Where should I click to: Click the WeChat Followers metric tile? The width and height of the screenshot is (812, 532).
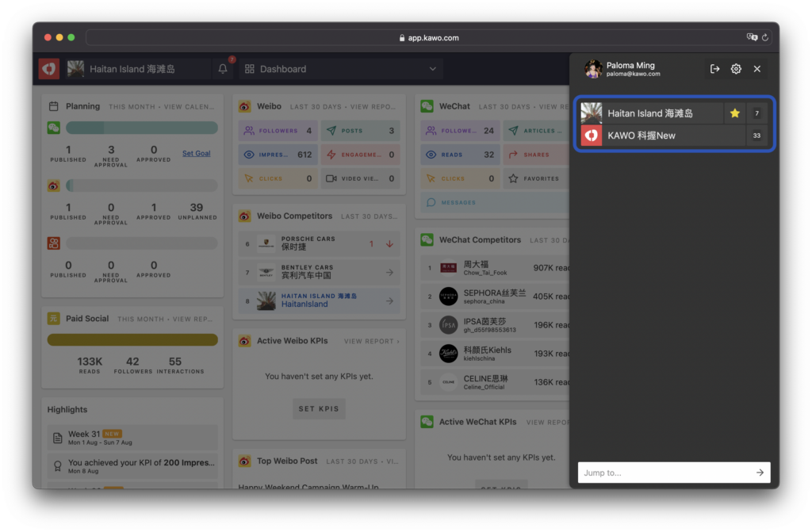(x=460, y=131)
